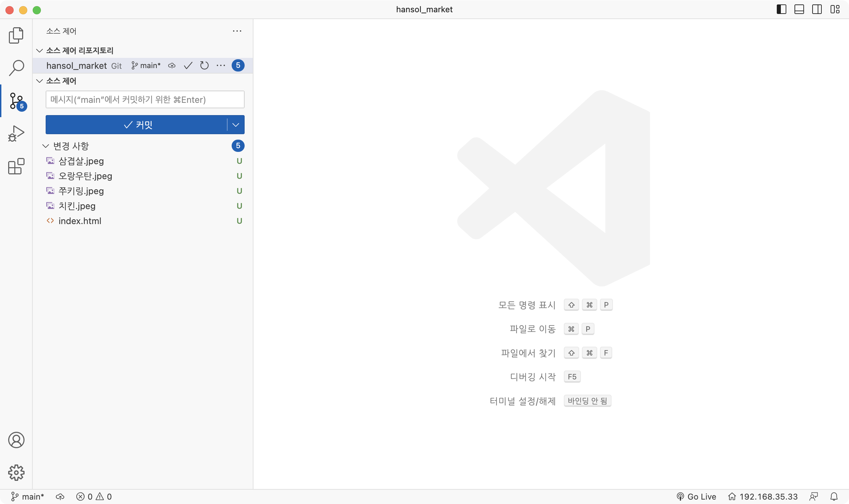The height and width of the screenshot is (504, 849).
Task: Click the changes count badge in 변경 사항
Action: tap(238, 146)
